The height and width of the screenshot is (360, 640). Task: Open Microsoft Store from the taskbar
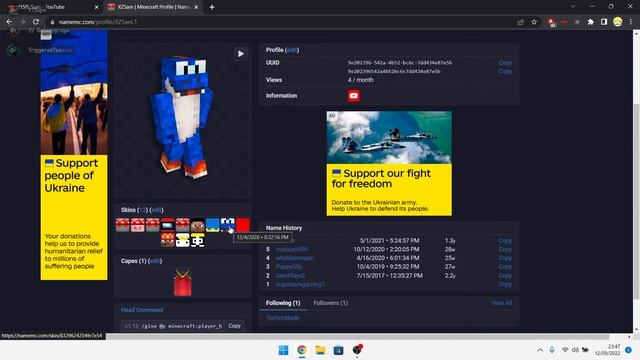pyautogui.click(x=338, y=350)
